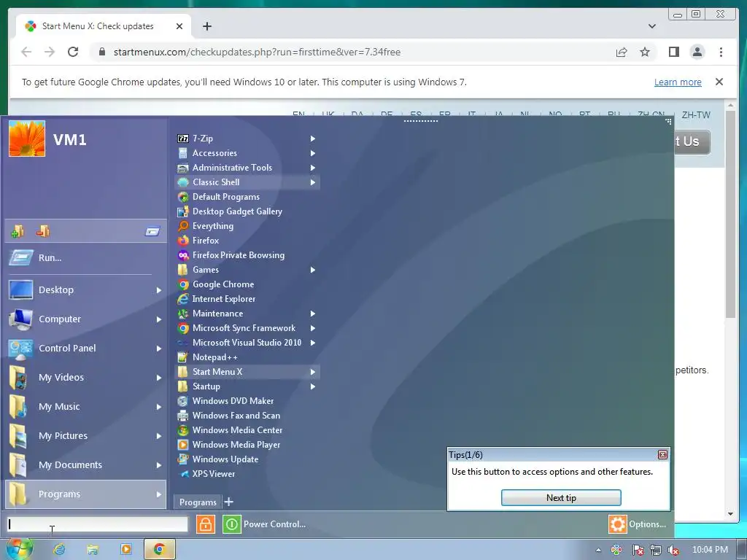This screenshot has height=560, width=747.
Task: Expand the Maintenance submenu arrow
Action: click(x=313, y=314)
